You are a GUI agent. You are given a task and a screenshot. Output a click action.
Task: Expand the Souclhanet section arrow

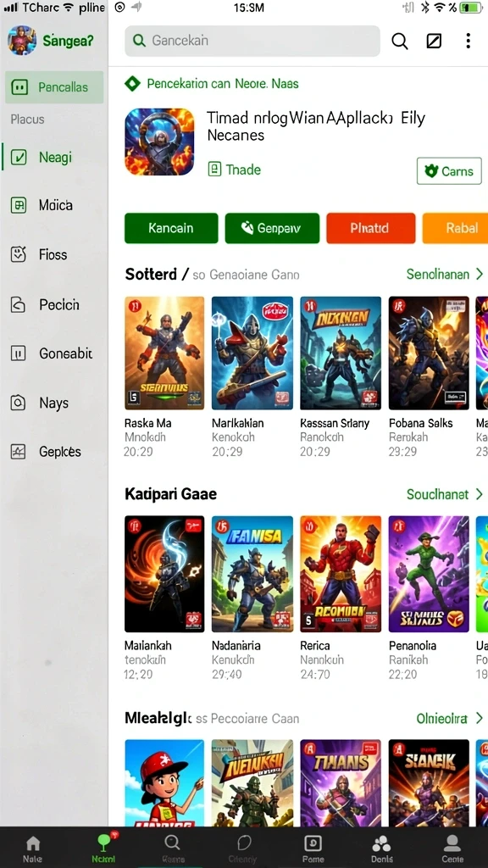(x=480, y=494)
